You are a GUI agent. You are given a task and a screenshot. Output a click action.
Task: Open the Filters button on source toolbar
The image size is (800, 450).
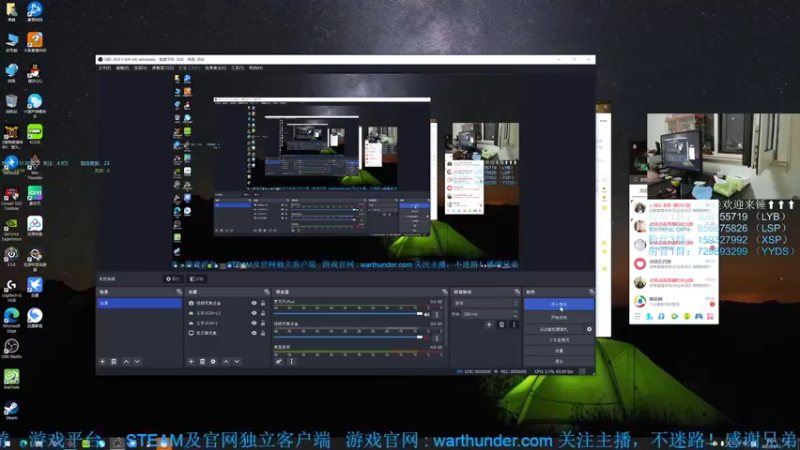(x=196, y=279)
